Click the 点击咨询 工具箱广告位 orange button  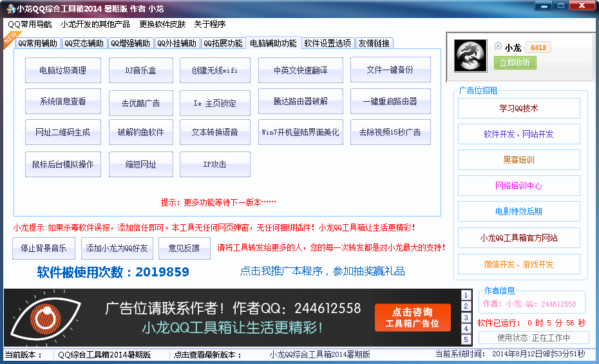pyautogui.click(x=412, y=318)
